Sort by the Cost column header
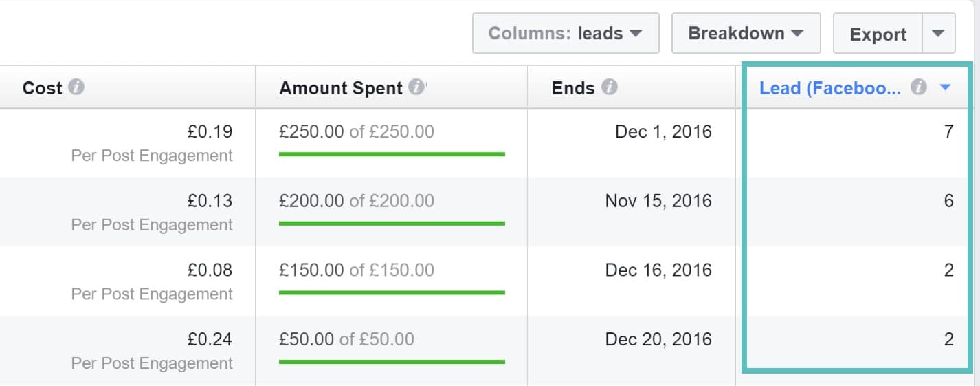980x386 pixels. (x=42, y=88)
